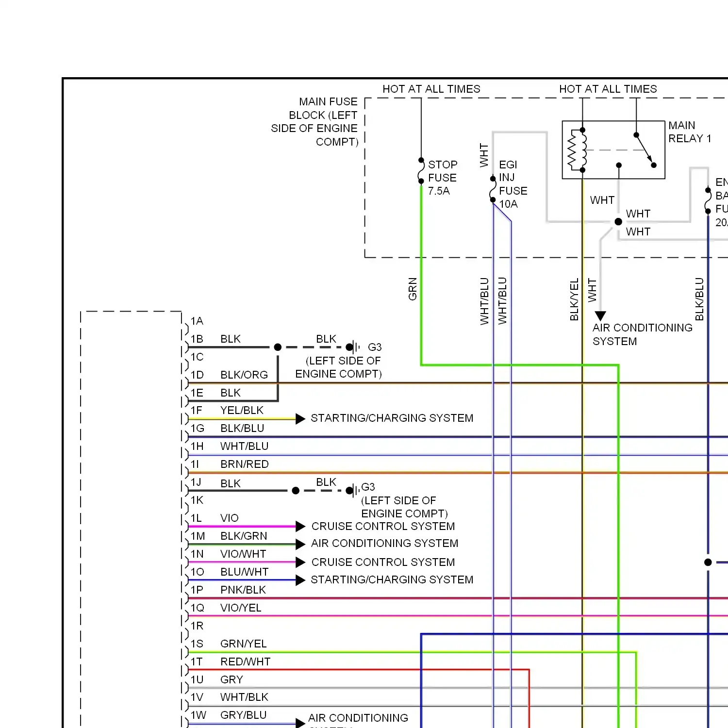Click CRUISE CONTROL SYSTEM on the VIO wire
The image size is (728, 728).
click(383, 526)
